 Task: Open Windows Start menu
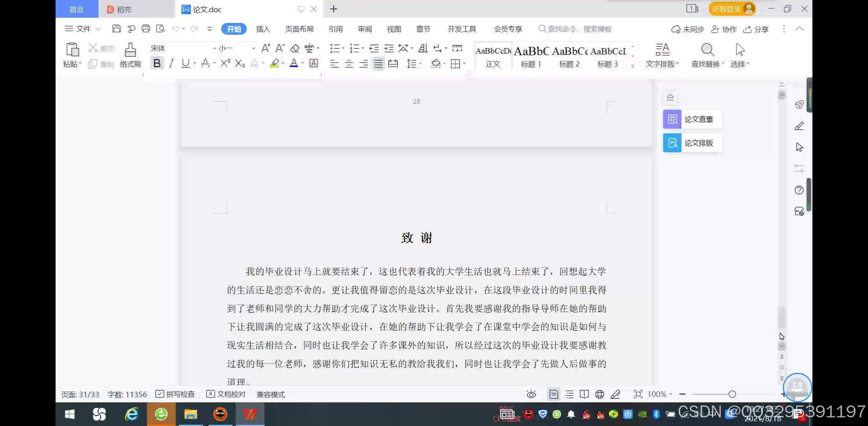[x=70, y=414]
